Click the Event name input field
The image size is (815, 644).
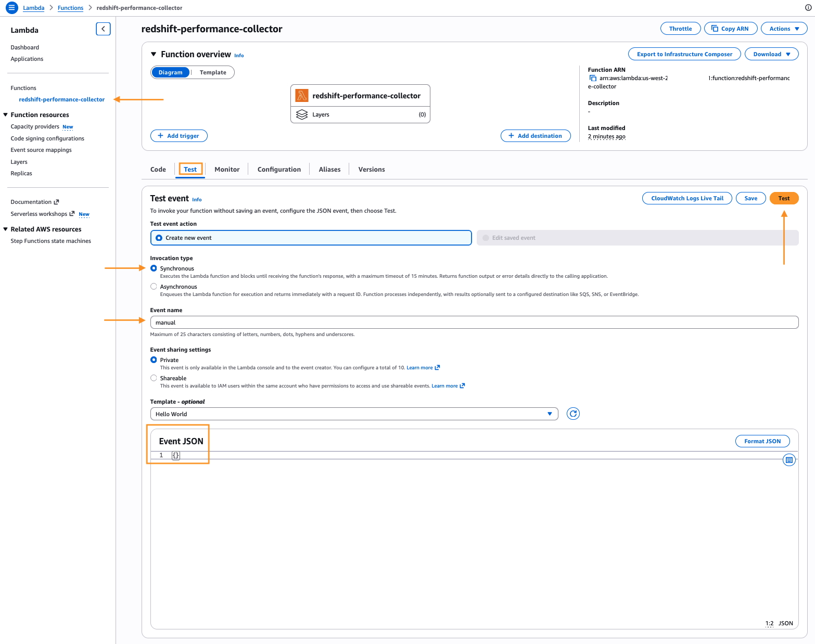click(474, 323)
